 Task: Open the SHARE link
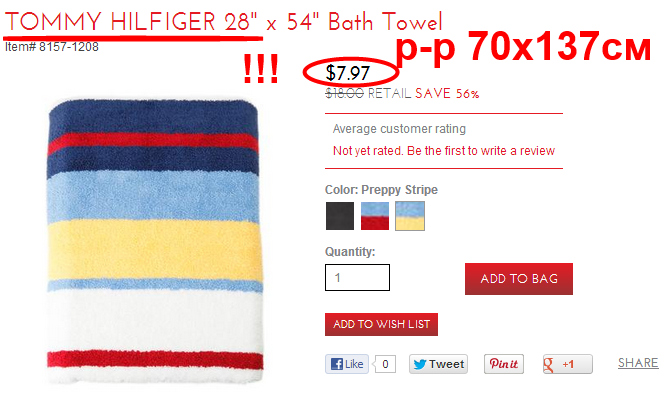tap(638, 363)
